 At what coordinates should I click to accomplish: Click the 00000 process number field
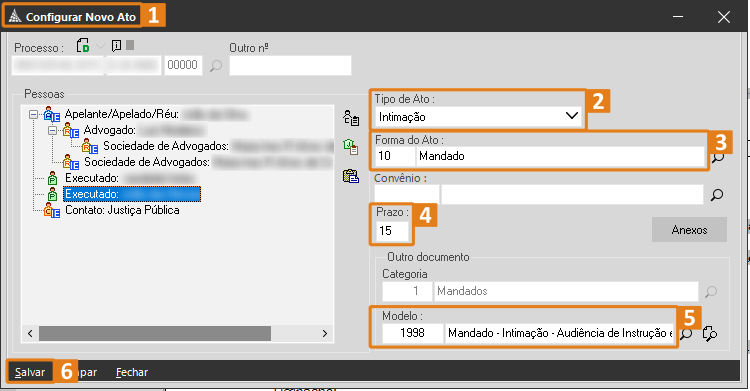[x=183, y=65]
